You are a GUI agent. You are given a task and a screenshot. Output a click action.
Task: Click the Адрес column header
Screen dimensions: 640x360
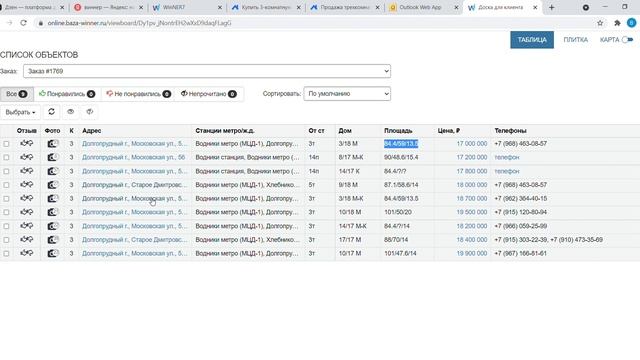91,131
